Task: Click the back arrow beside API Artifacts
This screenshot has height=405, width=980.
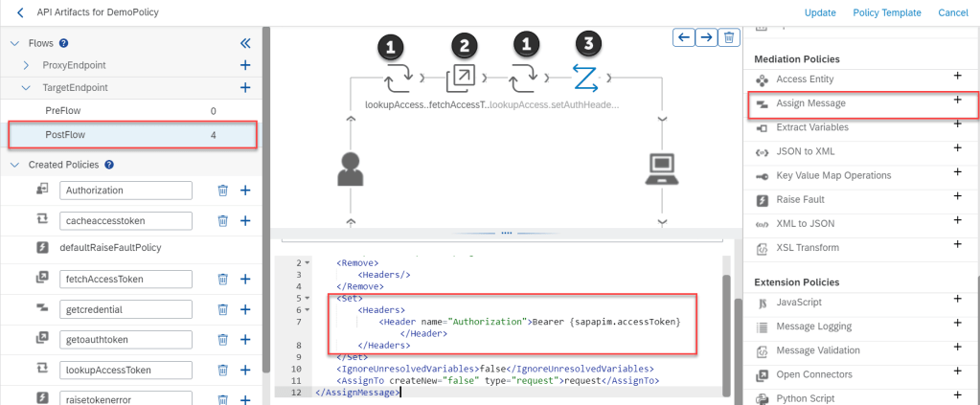Action: click(19, 12)
